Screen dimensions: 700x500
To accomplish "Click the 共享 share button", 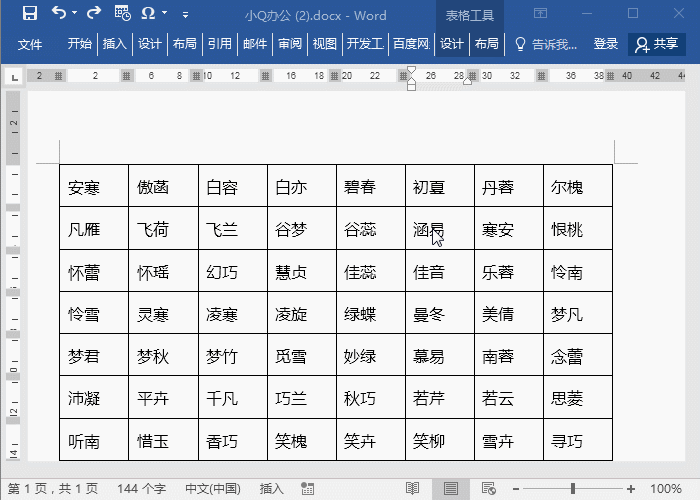I will pyautogui.click(x=657, y=44).
